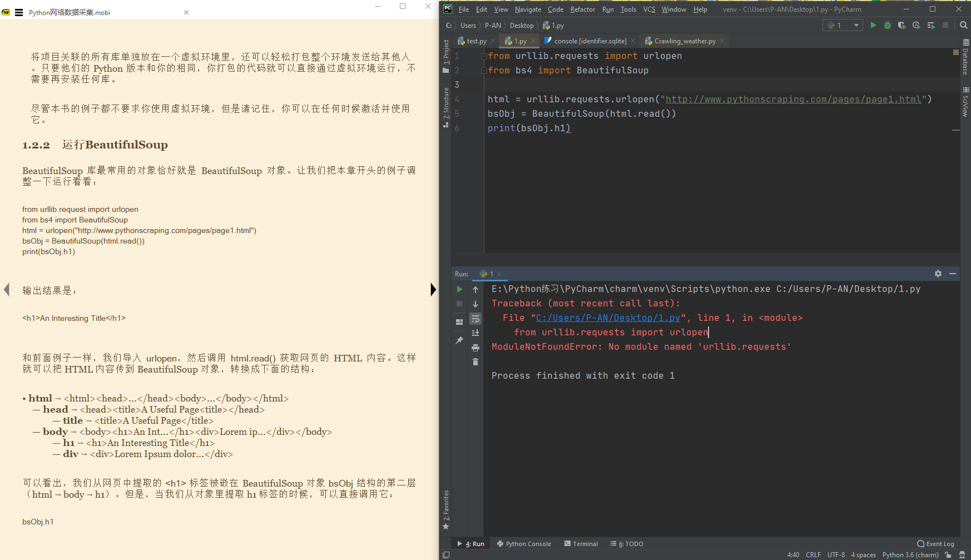
Task: Open the File menu
Action: tap(464, 9)
